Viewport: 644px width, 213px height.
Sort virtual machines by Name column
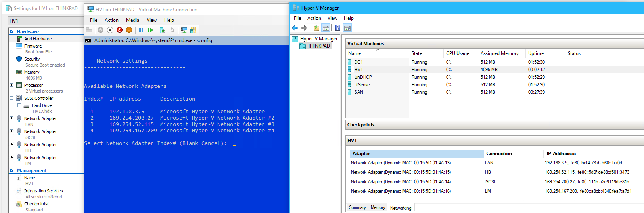(378, 53)
